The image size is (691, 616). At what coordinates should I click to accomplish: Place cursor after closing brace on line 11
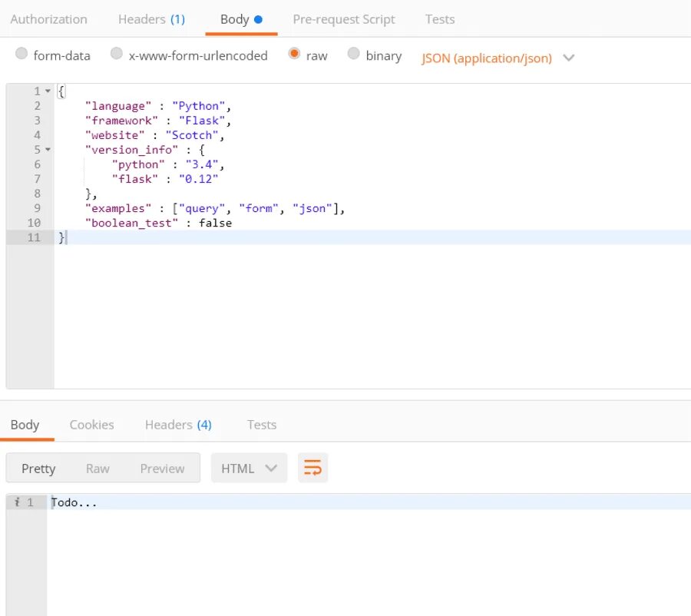point(66,237)
